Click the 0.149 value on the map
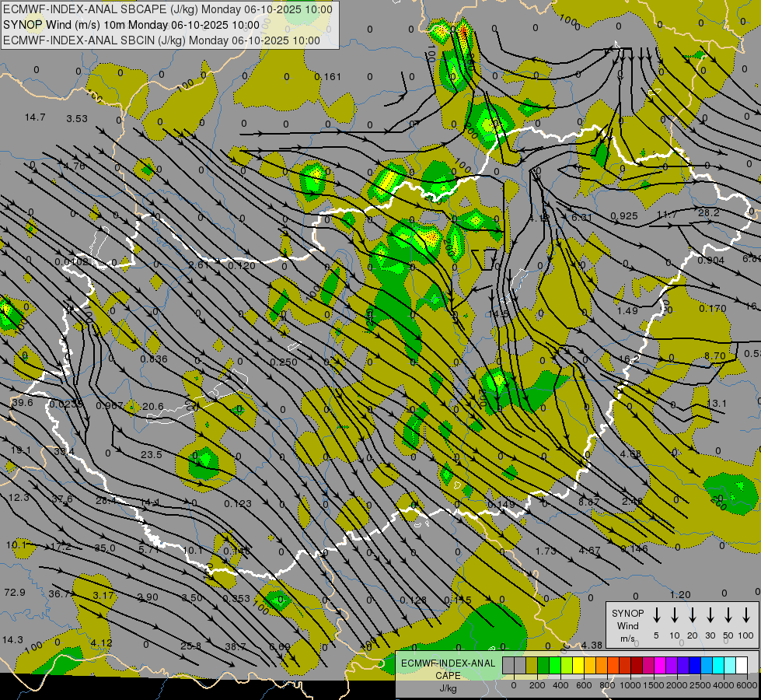The image size is (761, 700). coord(501,505)
